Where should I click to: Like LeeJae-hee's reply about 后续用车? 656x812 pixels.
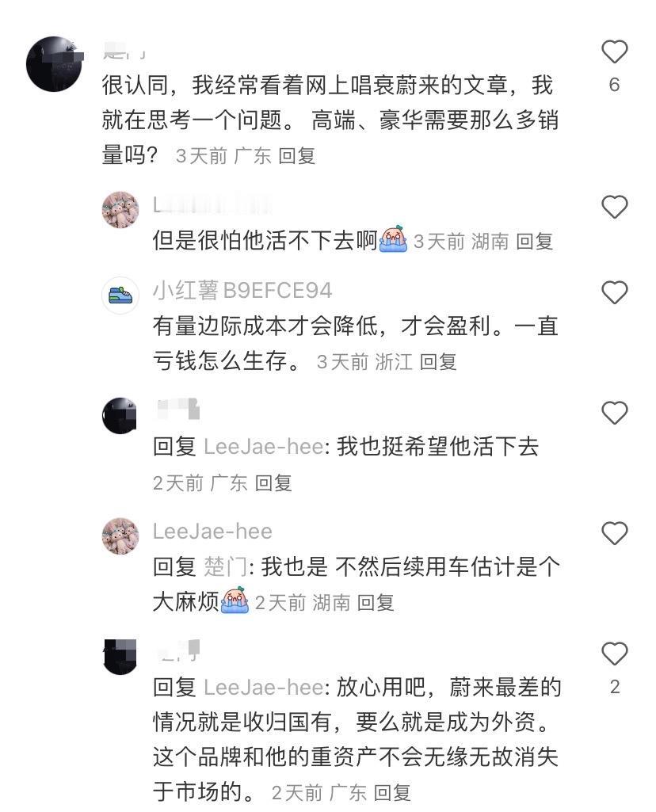(x=614, y=533)
